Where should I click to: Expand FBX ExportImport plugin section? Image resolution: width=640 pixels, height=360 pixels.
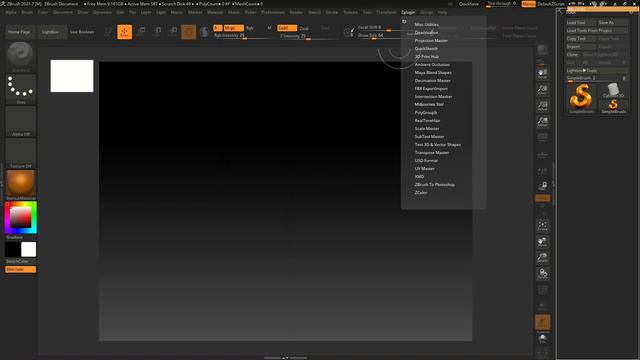pos(431,89)
